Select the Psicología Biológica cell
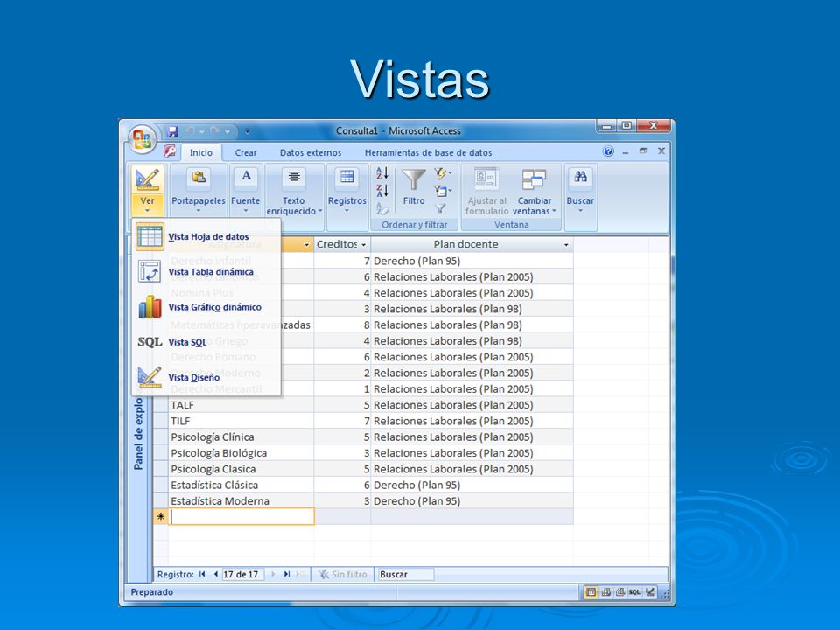Viewport: 840px width, 630px height. pos(241,453)
